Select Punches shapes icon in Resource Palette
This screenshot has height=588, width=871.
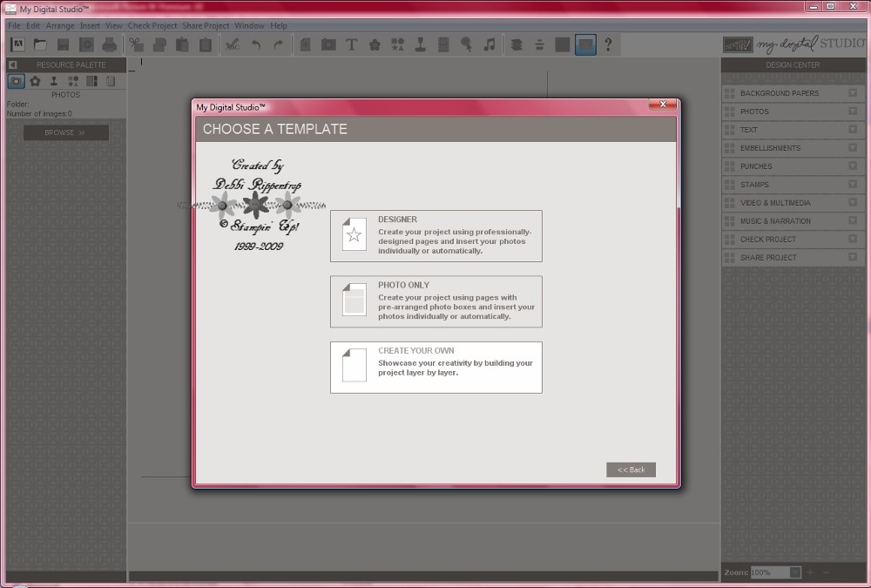pos(73,81)
